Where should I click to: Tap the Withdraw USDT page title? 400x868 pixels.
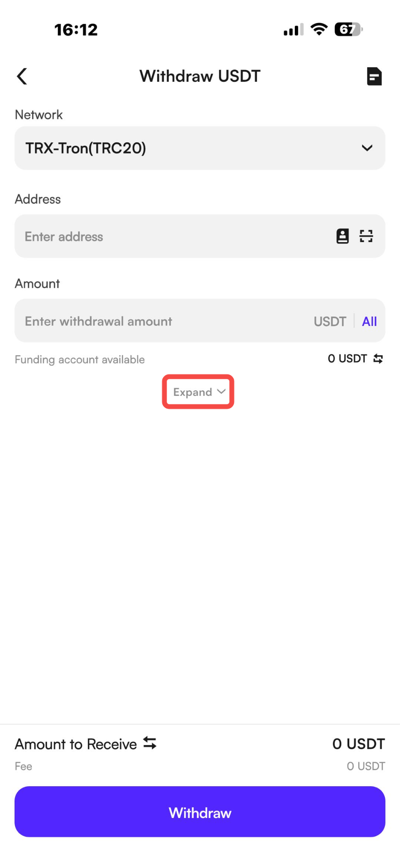tap(200, 76)
